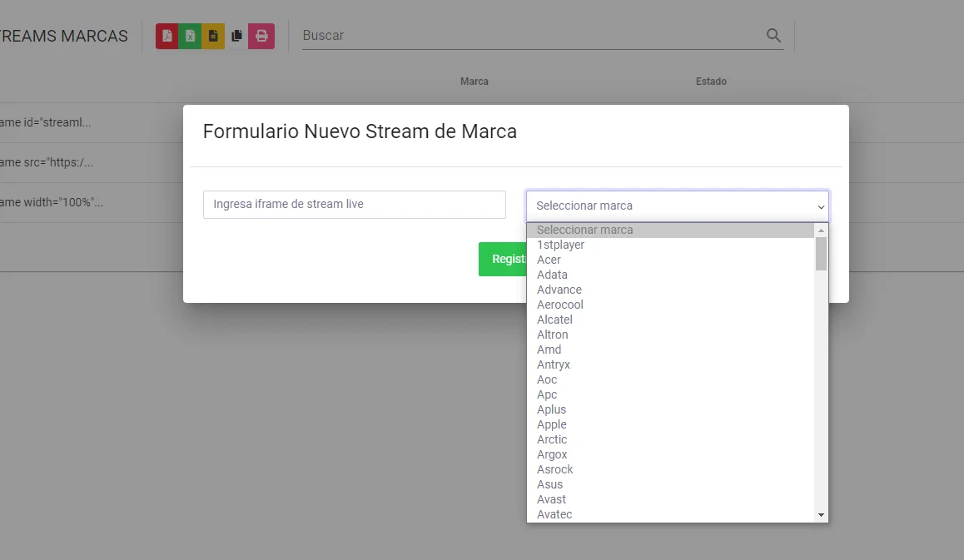The image size is (964, 560).
Task: Focus the iframe de stream live field
Action: 354,205
